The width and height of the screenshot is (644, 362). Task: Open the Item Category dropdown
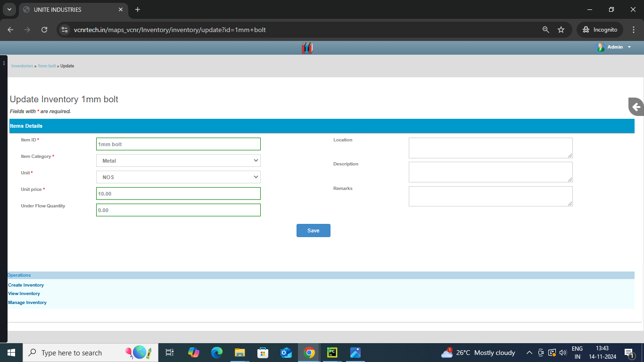click(178, 161)
